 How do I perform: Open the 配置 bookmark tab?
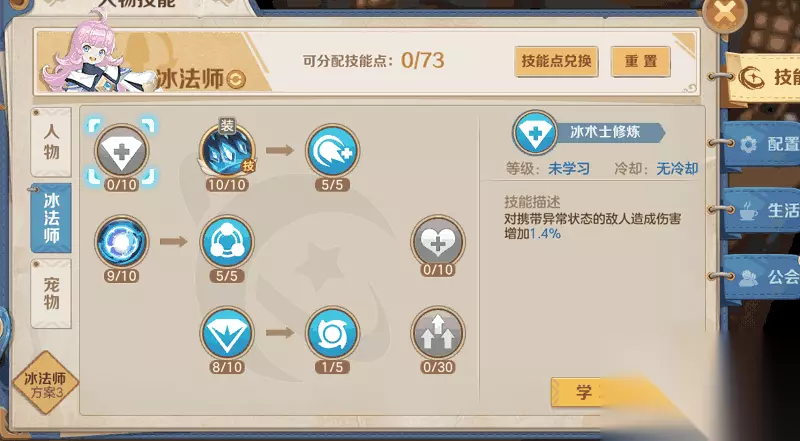click(763, 144)
